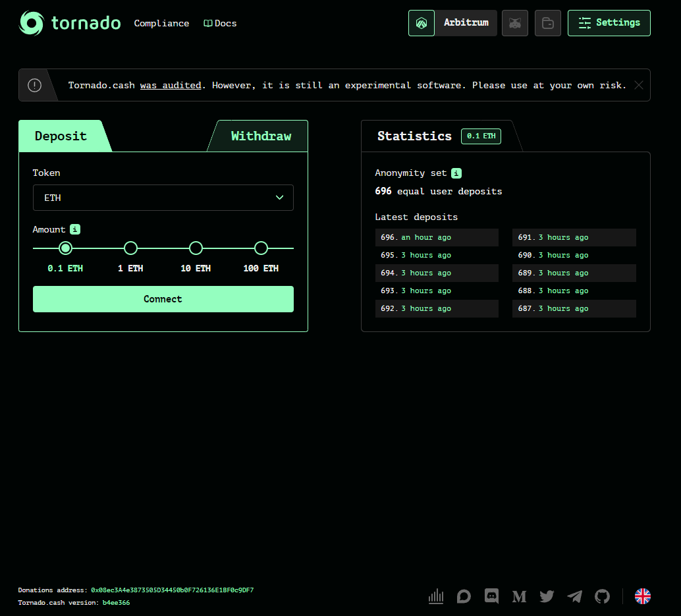Expand the ETH token dropdown
681x616 pixels.
tap(163, 198)
